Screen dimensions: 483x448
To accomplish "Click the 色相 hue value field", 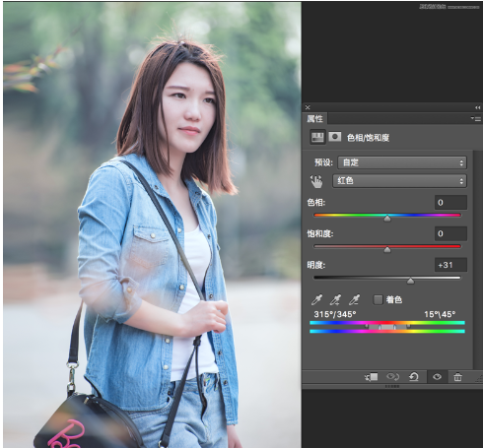I will click(450, 203).
